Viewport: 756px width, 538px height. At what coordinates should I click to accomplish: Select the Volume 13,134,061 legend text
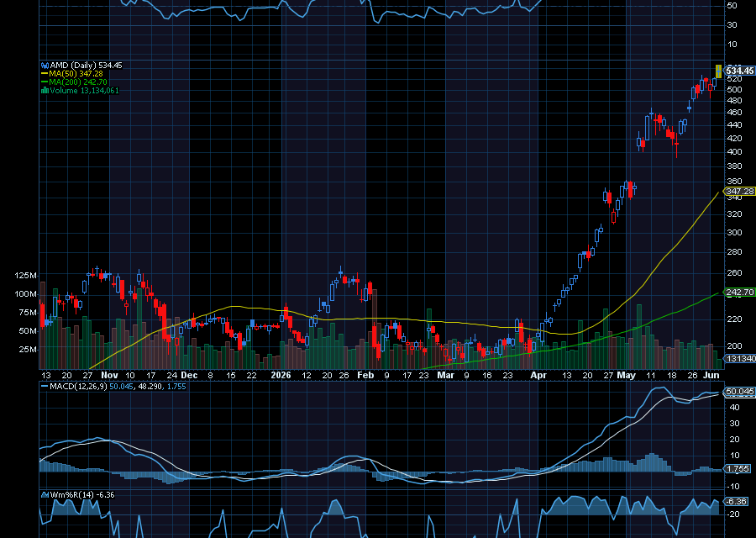tap(84, 90)
